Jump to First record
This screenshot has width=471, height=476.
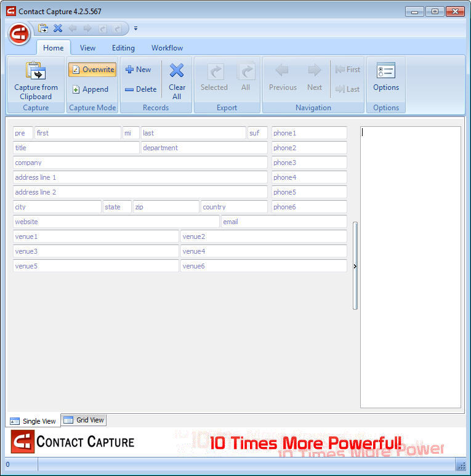[348, 70]
